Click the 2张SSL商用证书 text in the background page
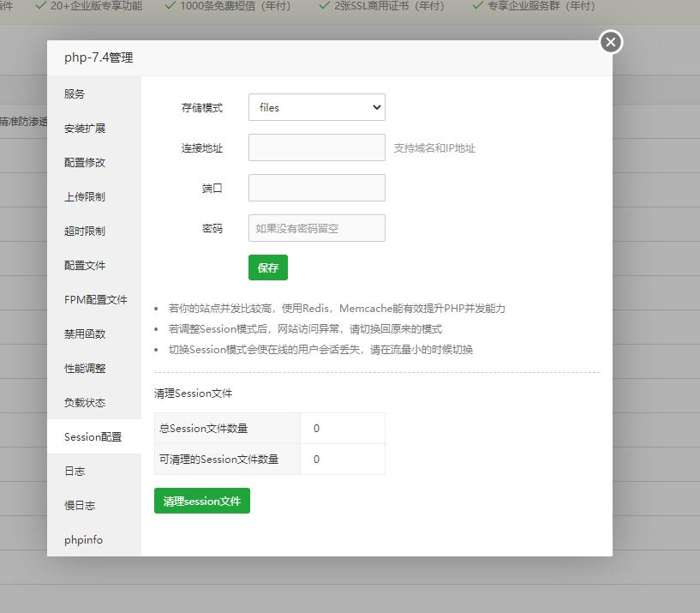Screen dimensions: 700x613 [389, 6]
